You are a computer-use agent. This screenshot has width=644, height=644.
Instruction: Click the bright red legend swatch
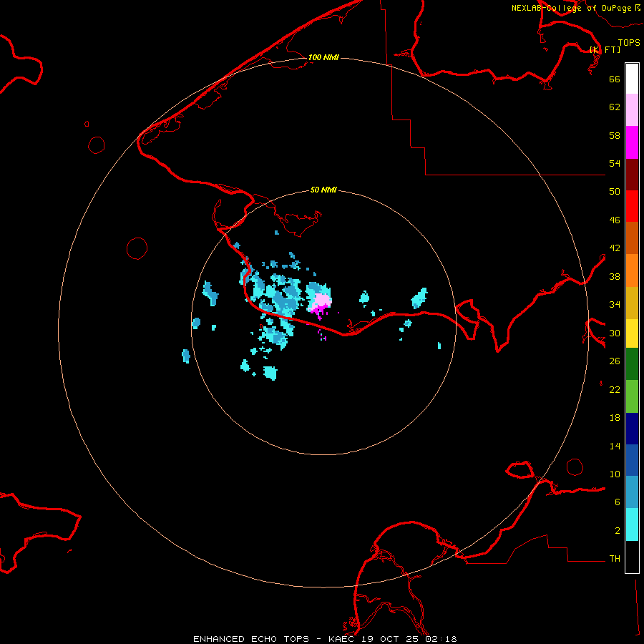[632, 206]
